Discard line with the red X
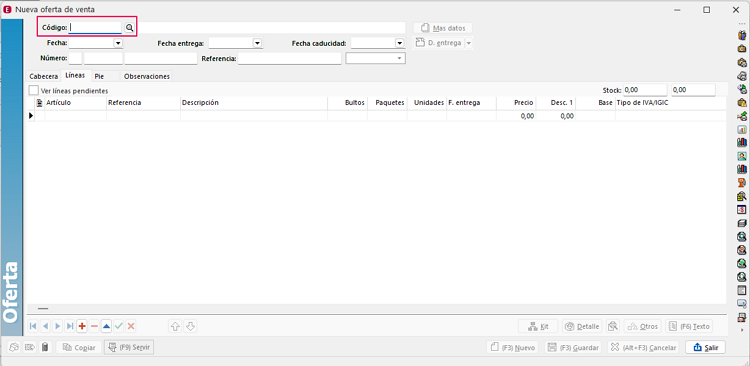 131,326
